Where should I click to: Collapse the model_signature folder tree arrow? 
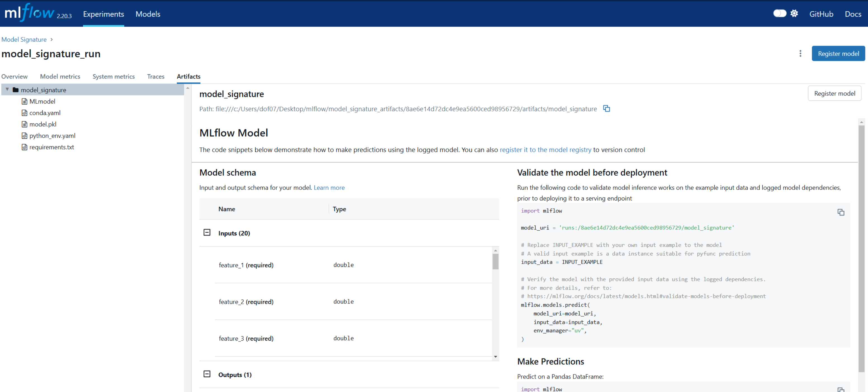(x=7, y=90)
